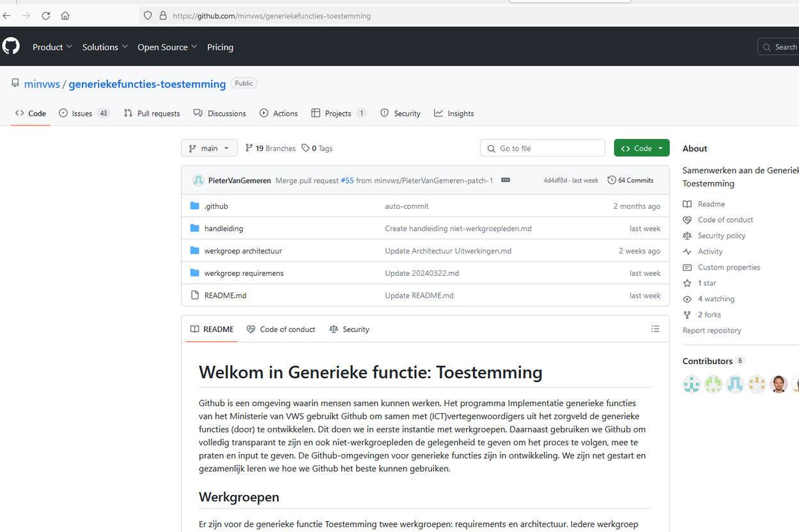
Task: Click the 4 watching eye icon
Action: pos(687,299)
